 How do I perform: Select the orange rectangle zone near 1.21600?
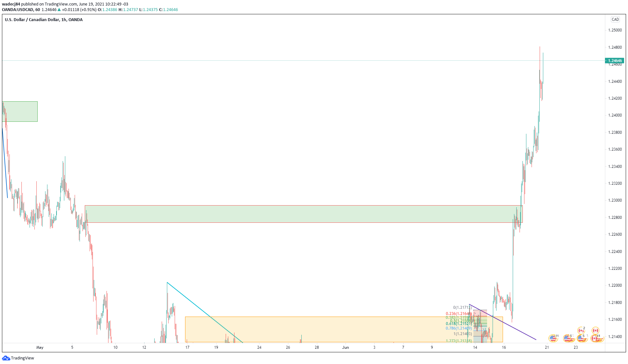325,329
